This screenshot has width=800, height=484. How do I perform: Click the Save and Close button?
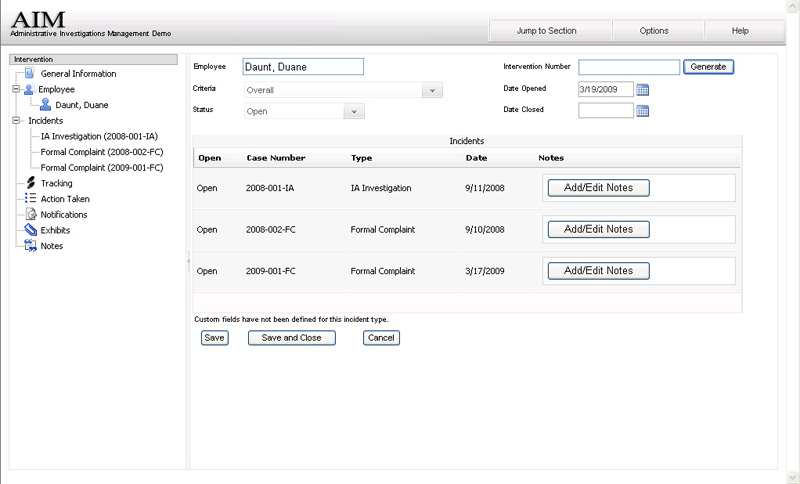coord(291,338)
